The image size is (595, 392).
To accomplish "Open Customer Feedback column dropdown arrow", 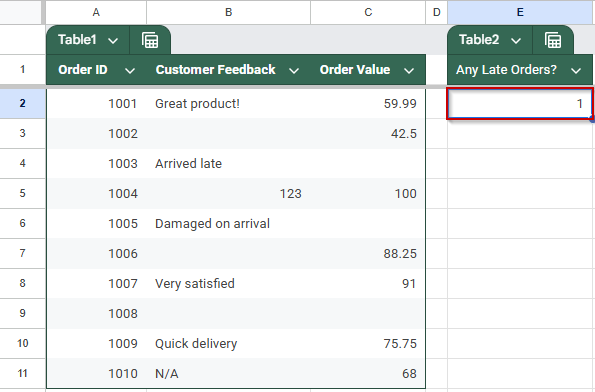I will tap(294, 71).
